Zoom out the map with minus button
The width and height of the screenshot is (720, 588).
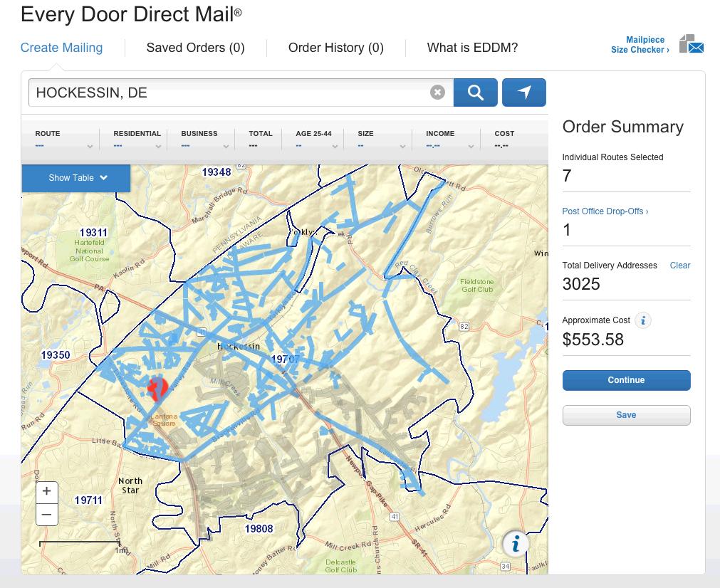pyautogui.click(x=47, y=514)
